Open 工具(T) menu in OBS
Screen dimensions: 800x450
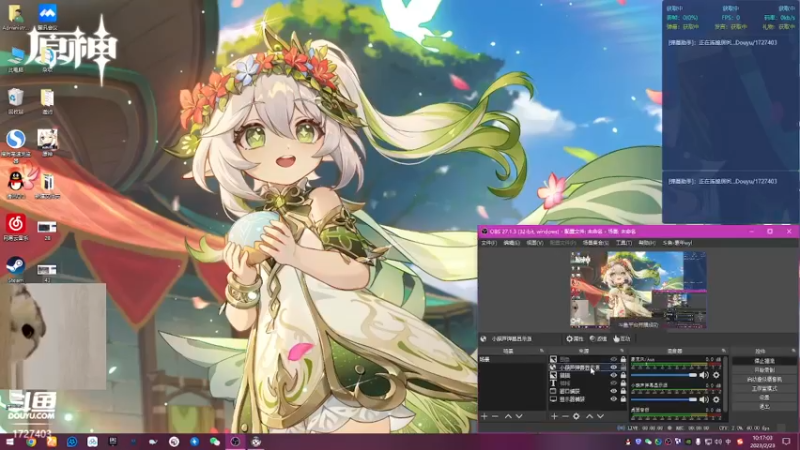point(623,243)
